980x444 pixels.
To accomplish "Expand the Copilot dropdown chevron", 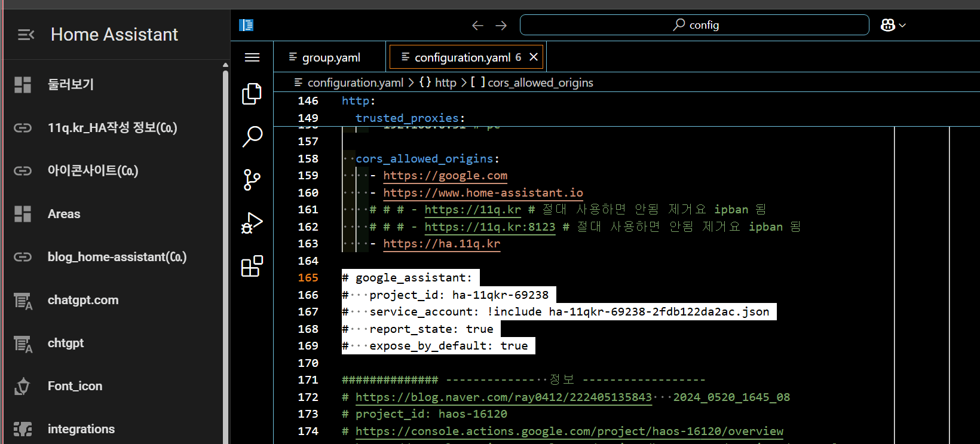I will 902,25.
